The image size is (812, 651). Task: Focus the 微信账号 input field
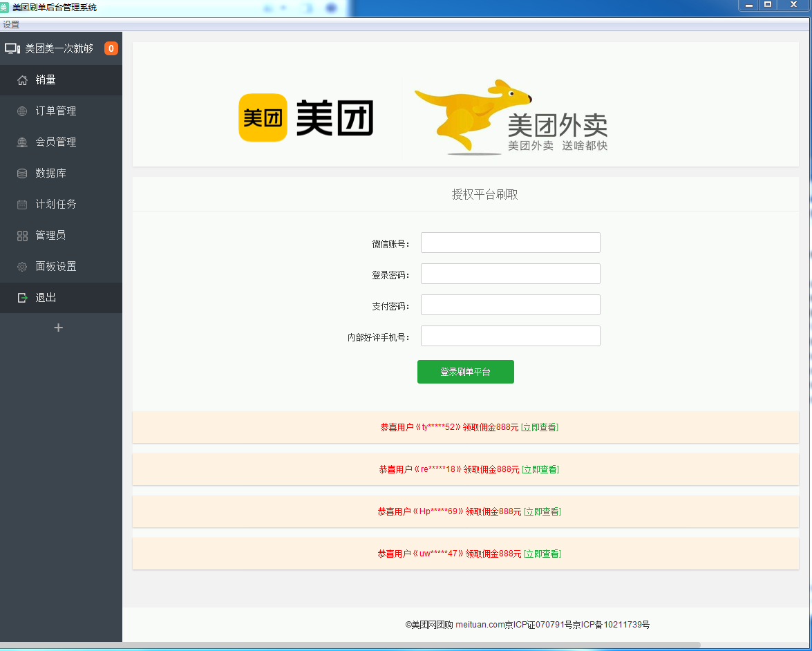[x=511, y=243]
